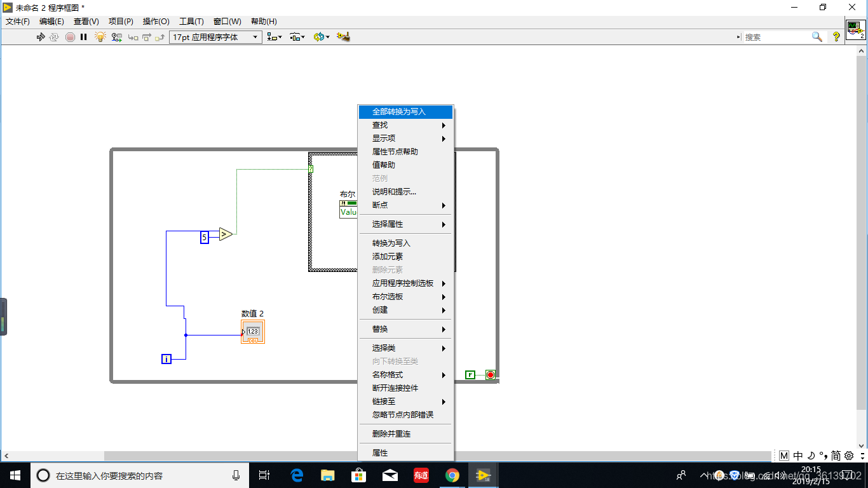Click Step Out toolbar icon
The height and width of the screenshot is (488, 868).
160,37
